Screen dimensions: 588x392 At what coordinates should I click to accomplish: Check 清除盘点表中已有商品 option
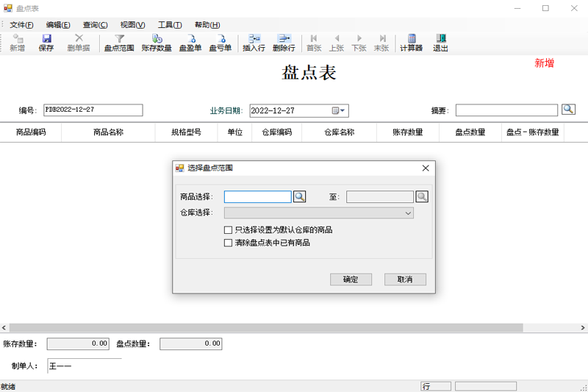228,243
